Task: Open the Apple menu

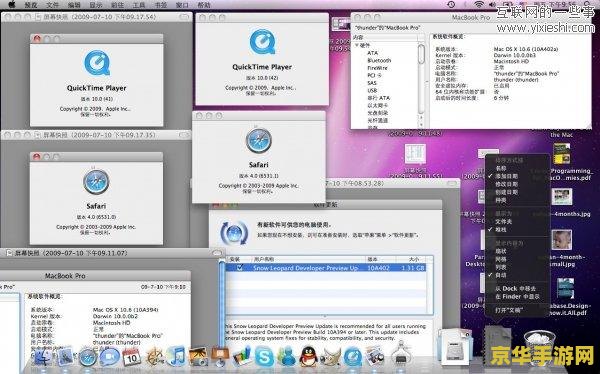Action: [x=11, y=5]
